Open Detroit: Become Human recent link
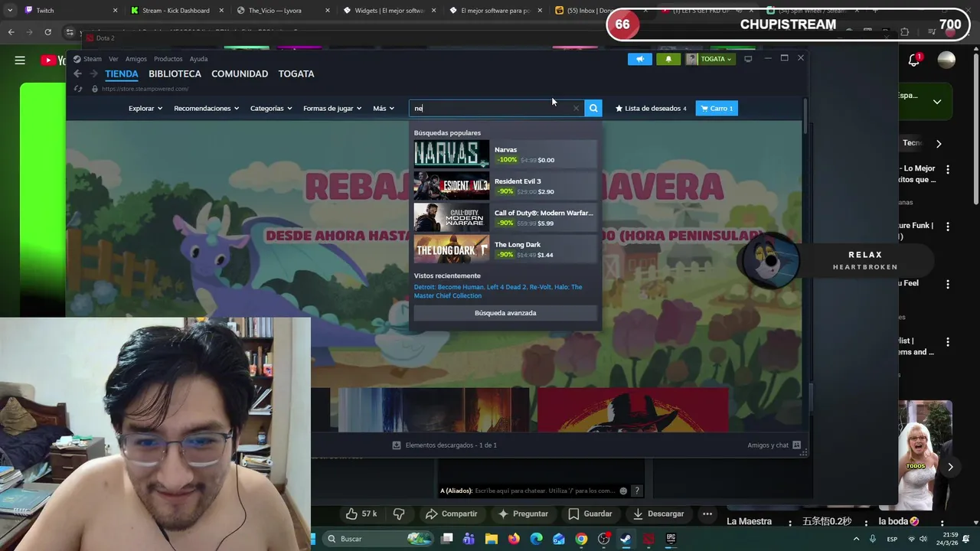980x551 pixels. [449, 287]
